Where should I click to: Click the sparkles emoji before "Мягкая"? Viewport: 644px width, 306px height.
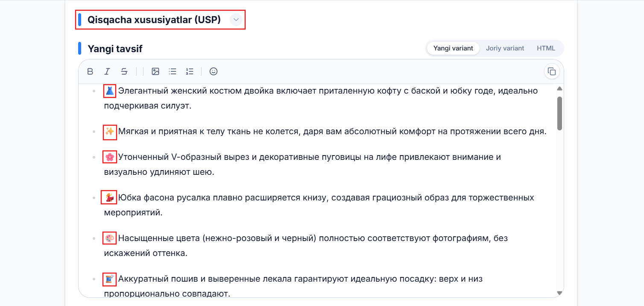tap(110, 132)
